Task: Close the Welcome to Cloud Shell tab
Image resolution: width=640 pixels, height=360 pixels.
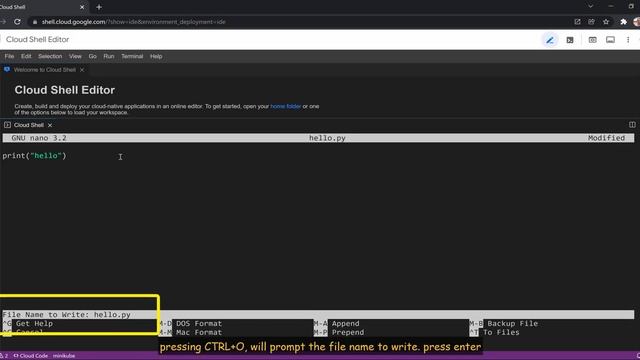Action: pyautogui.click(x=82, y=70)
